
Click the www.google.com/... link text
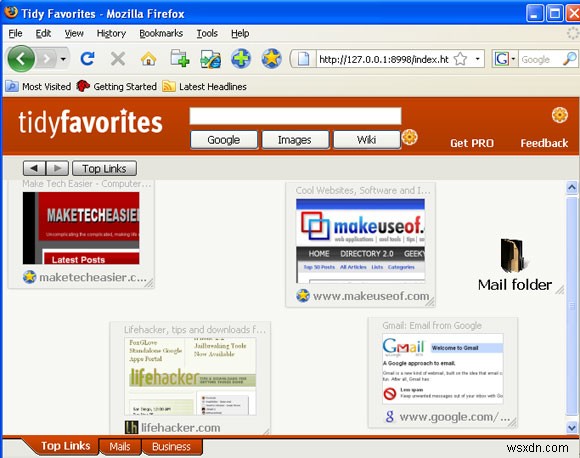coord(455,417)
